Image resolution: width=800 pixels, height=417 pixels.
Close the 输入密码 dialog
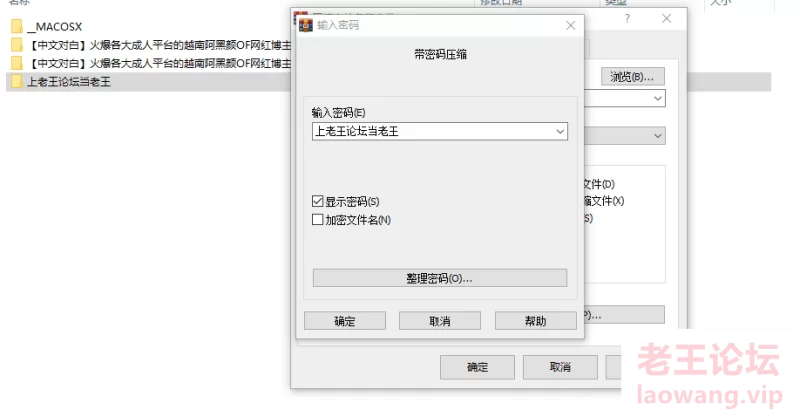(x=570, y=26)
